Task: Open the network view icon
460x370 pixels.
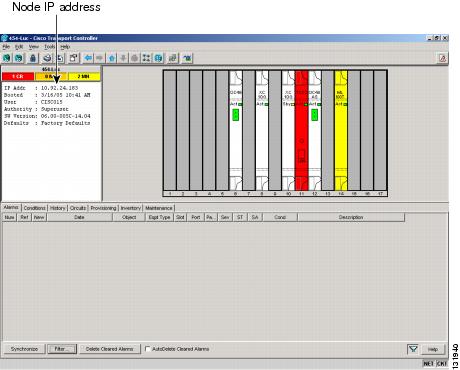Action: coord(159,58)
